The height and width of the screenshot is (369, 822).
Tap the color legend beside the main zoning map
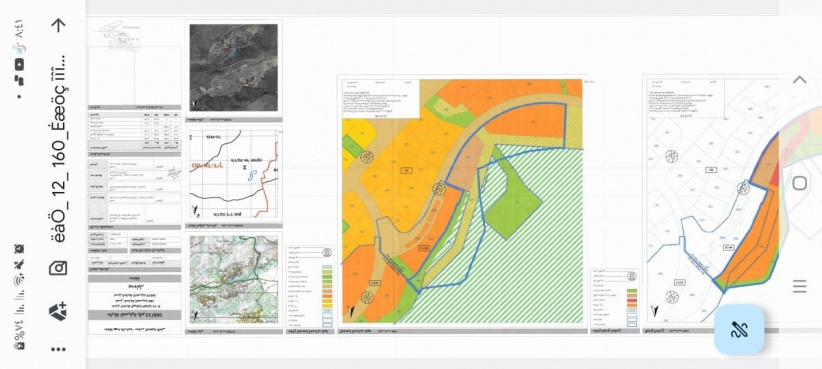point(310,287)
